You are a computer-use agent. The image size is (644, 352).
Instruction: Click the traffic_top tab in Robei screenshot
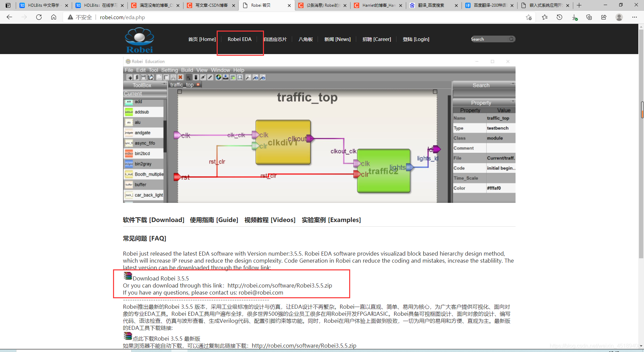coord(185,85)
